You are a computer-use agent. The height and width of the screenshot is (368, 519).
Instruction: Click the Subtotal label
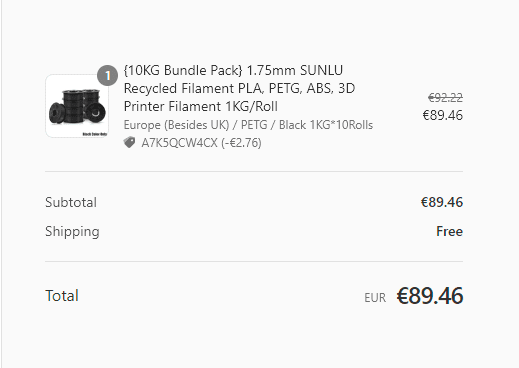click(x=71, y=202)
